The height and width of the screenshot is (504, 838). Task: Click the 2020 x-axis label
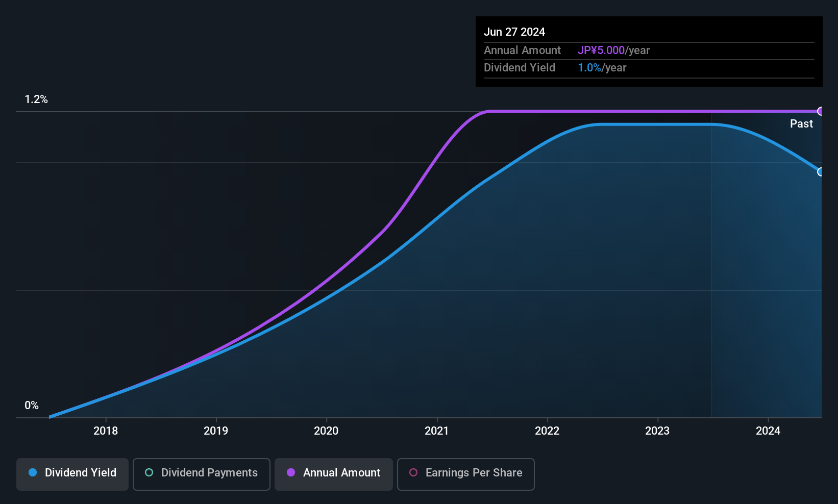pyautogui.click(x=326, y=431)
